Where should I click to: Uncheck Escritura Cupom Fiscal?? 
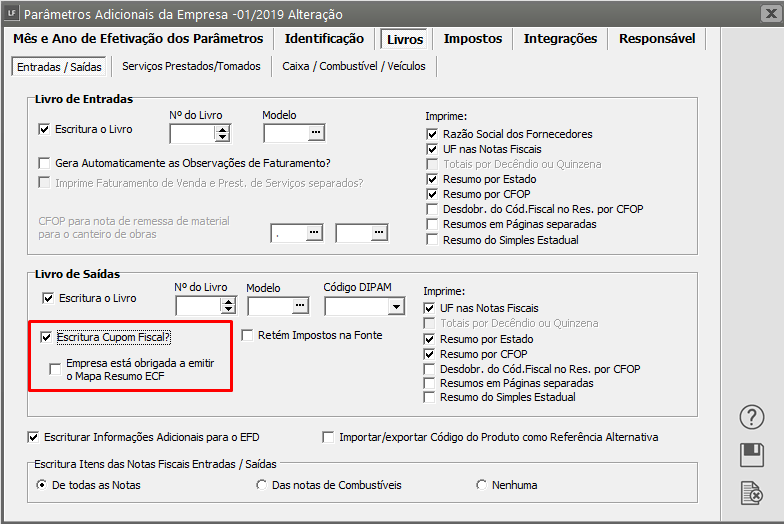tap(46, 338)
